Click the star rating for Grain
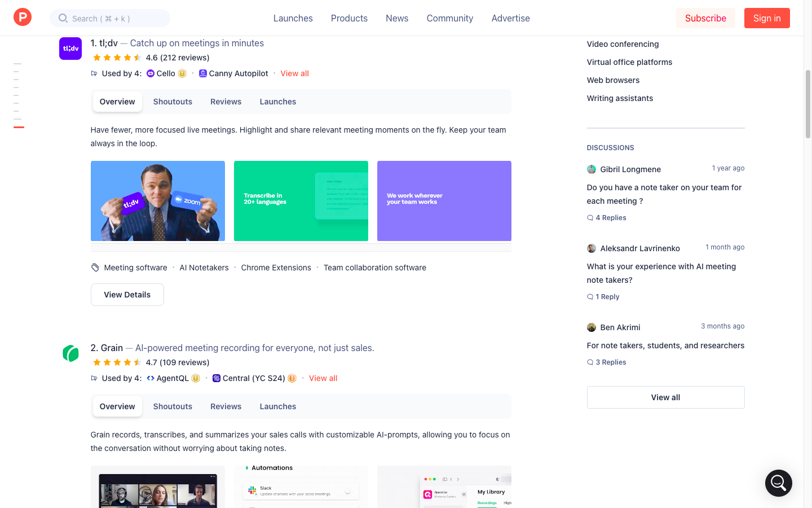812x508 pixels. [117, 362]
